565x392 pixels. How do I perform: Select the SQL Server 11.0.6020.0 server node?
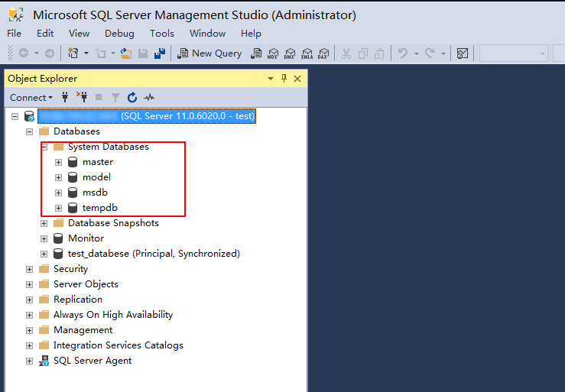click(147, 116)
